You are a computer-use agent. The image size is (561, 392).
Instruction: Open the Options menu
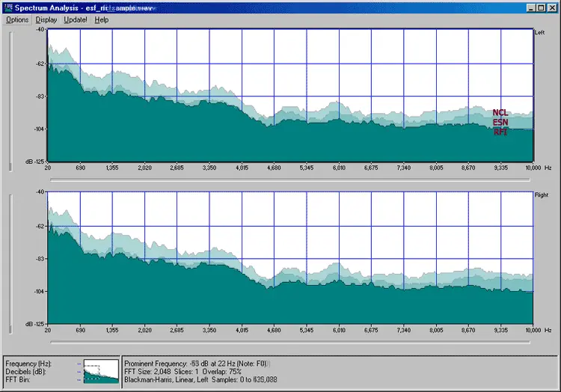click(x=17, y=20)
